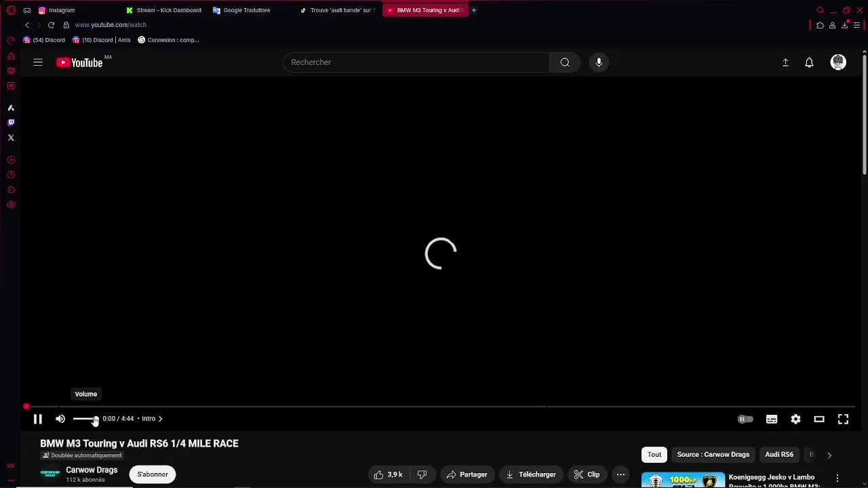
Task: Switch to Stream - Kick Dashboard tab
Action: [165, 10]
